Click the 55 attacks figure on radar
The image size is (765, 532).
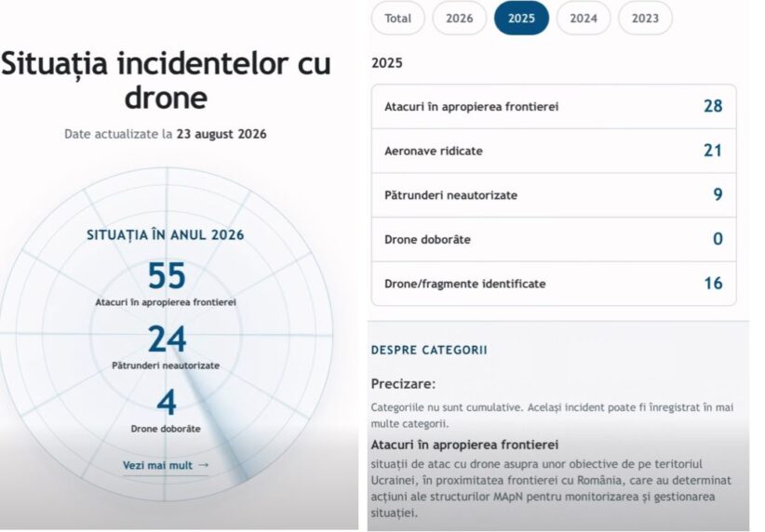point(167,276)
